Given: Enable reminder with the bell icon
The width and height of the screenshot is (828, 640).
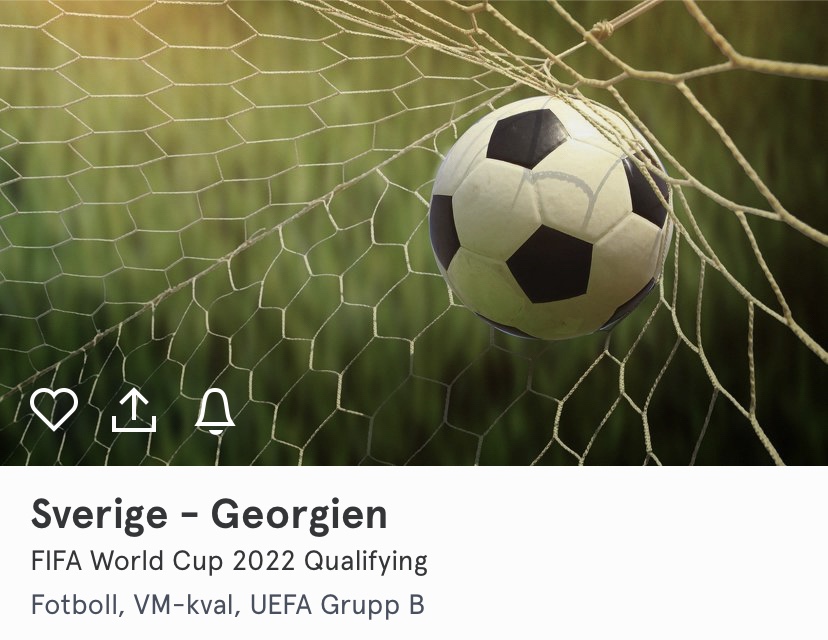Looking at the screenshot, I should point(215,412).
